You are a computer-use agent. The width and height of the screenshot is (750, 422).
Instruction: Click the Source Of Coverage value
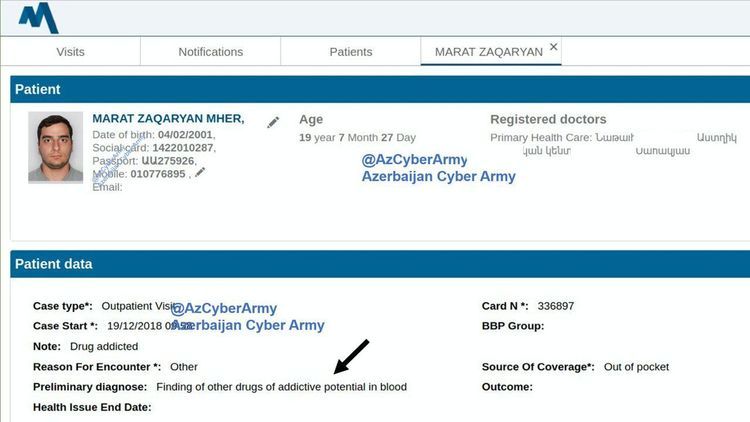(x=635, y=367)
